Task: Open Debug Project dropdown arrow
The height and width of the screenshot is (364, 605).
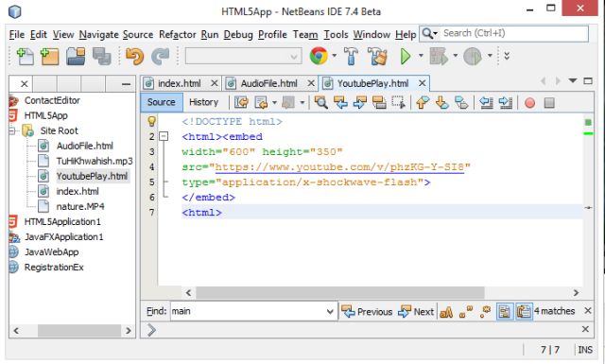Action: [456, 56]
